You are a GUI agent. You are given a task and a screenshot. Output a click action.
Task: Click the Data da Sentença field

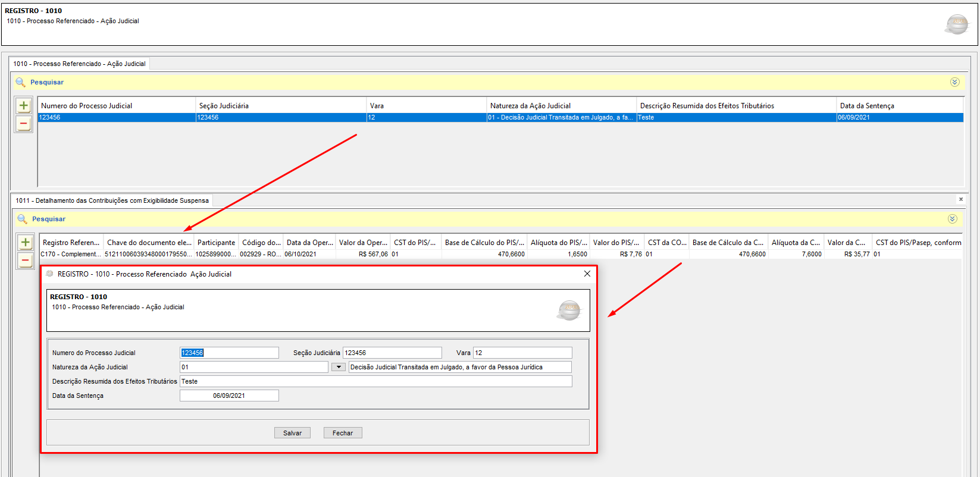[x=229, y=396]
